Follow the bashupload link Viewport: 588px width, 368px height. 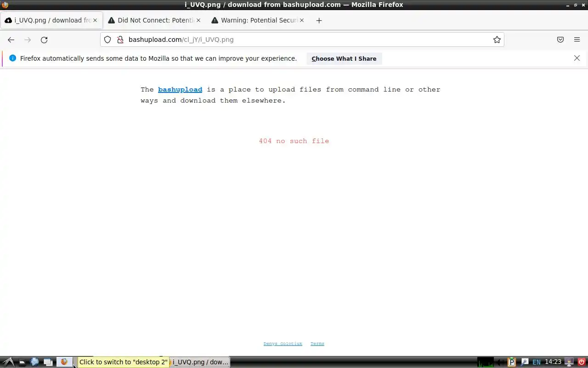pos(180,90)
